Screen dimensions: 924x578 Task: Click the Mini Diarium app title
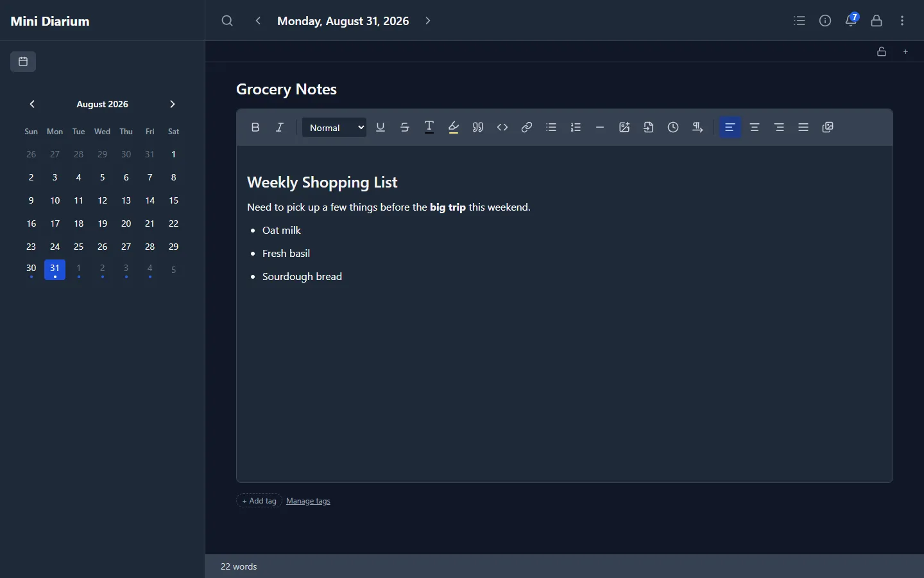(50, 21)
